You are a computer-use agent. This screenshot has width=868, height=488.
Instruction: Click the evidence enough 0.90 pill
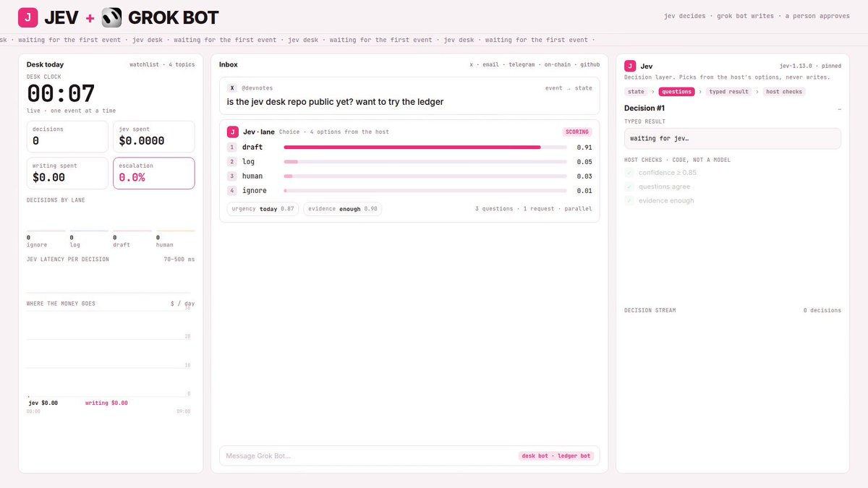[x=343, y=209]
